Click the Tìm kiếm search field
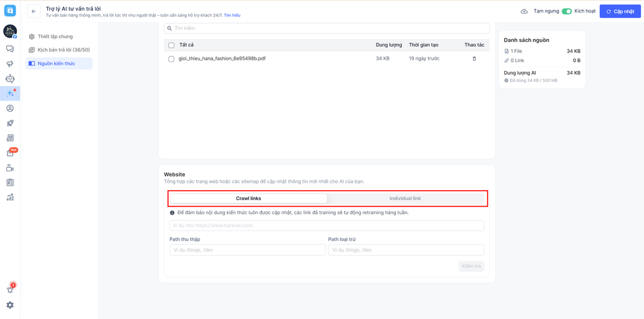 click(327, 28)
